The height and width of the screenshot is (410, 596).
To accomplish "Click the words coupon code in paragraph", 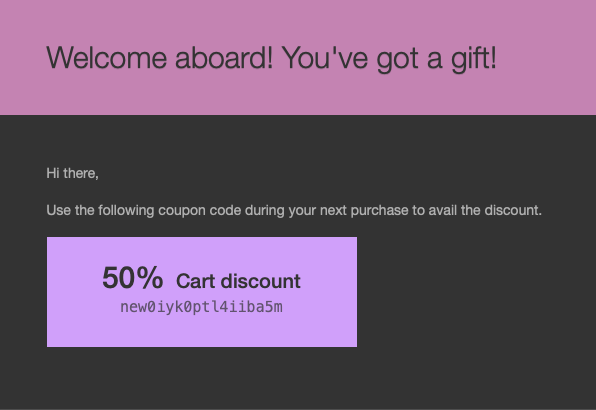I will click(x=200, y=211).
